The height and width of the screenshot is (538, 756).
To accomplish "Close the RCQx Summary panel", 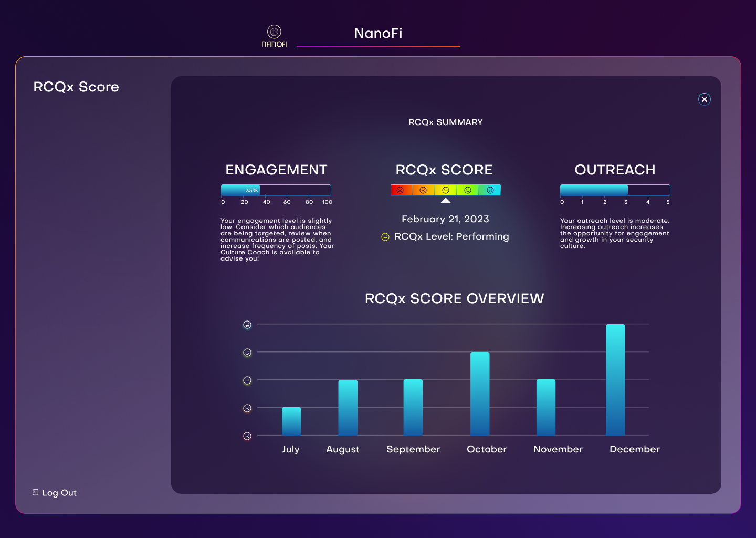I will [704, 99].
